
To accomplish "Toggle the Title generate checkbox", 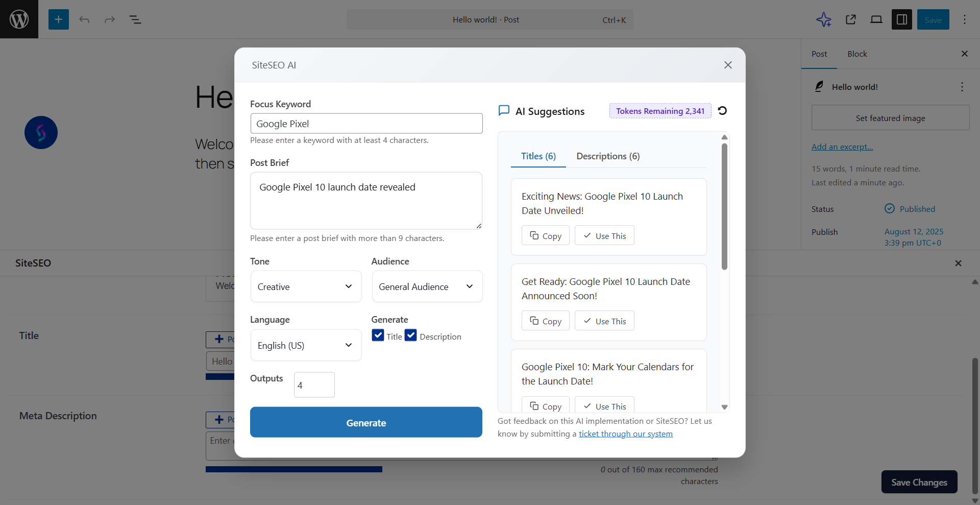I will tap(378, 335).
